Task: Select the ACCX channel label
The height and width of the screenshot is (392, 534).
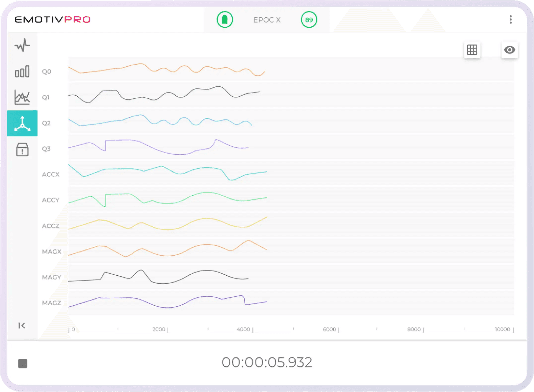Action: click(51, 174)
